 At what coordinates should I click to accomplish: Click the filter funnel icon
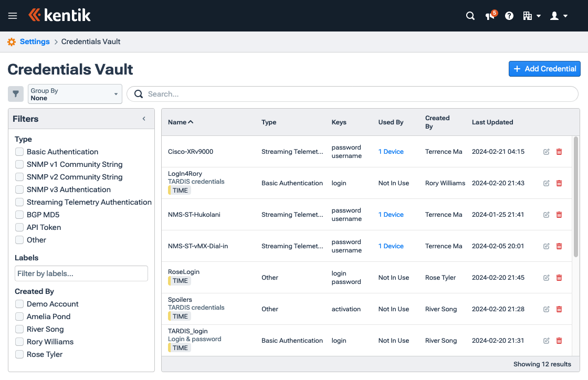(15, 93)
